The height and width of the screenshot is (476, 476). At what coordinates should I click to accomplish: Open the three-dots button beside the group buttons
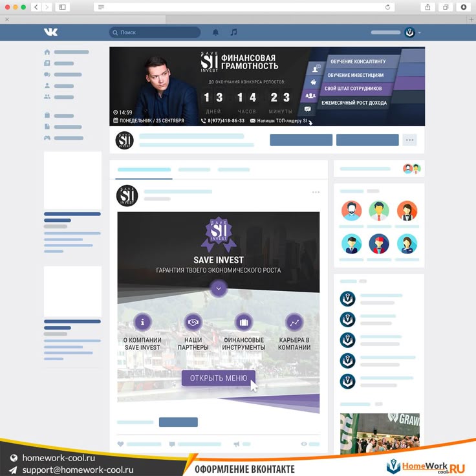409,140
